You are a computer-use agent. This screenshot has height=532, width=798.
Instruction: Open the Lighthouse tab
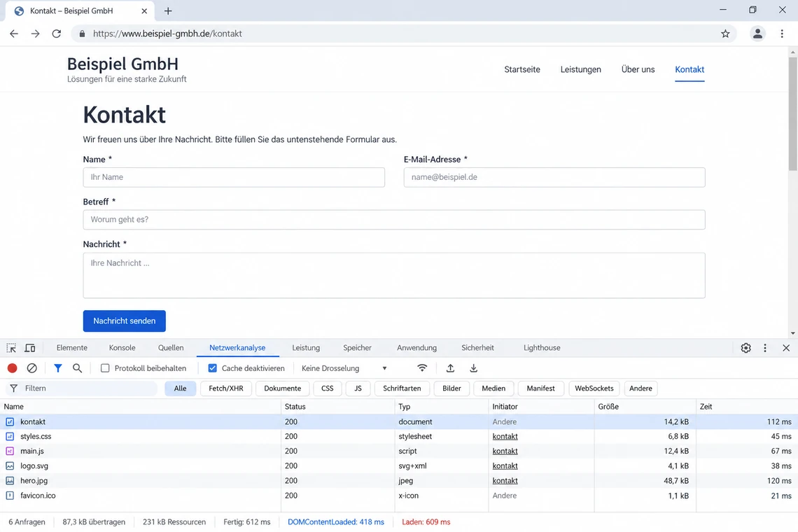point(542,348)
